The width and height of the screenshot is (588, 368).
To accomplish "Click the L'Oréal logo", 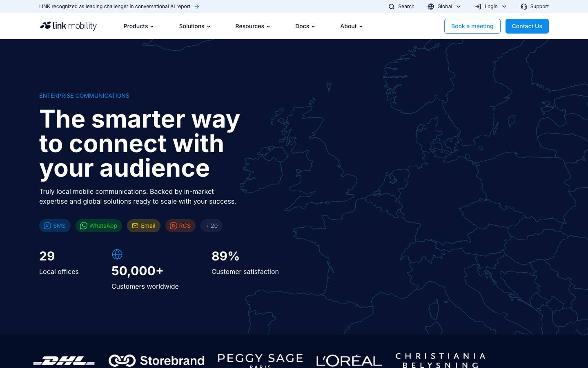I will 349,361.
